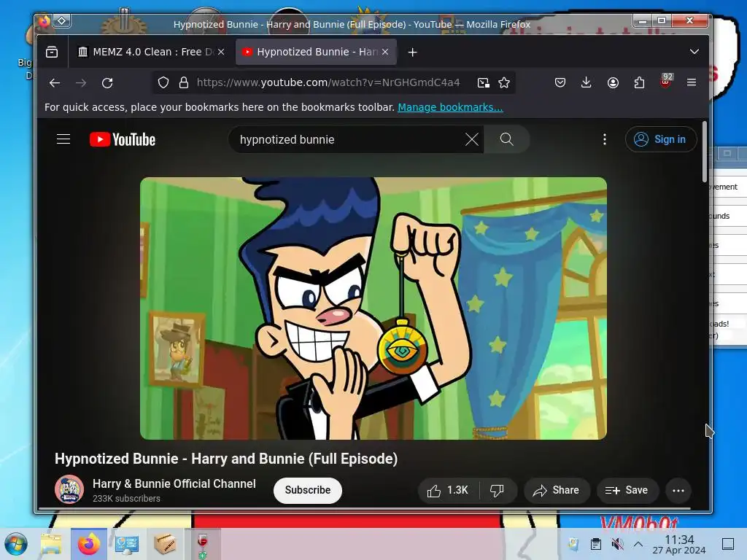Switch to MEMZ 4.0 Clean tab
747x560 pixels.
151,52
